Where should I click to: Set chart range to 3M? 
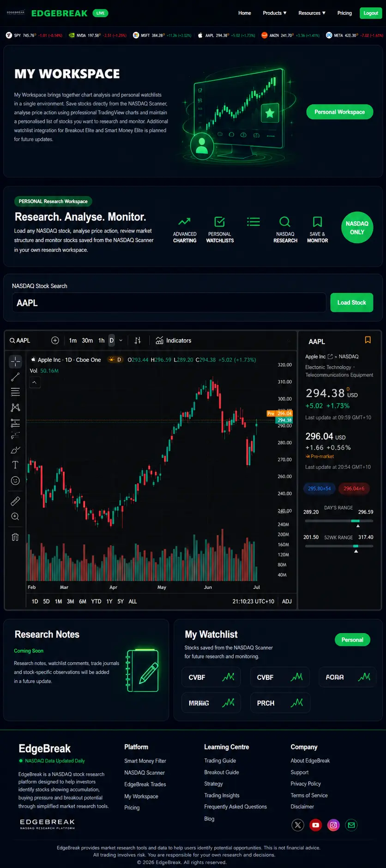click(71, 601)
